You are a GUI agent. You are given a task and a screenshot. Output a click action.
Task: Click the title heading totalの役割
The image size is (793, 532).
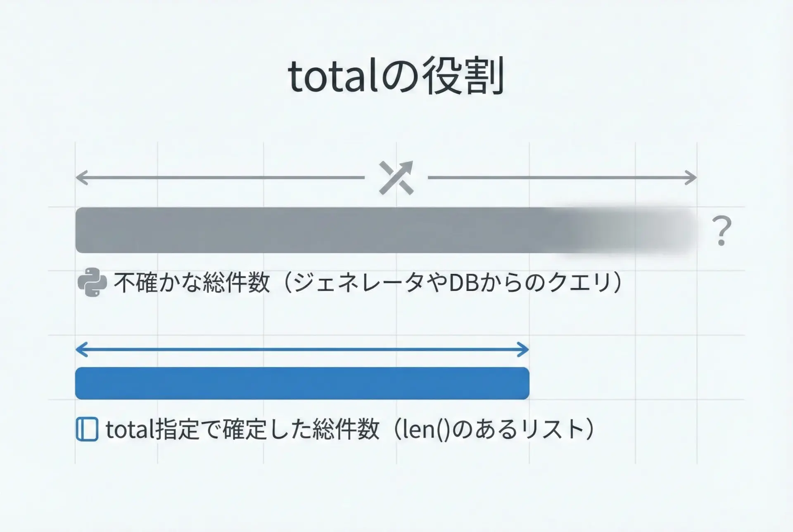[396, 77]
